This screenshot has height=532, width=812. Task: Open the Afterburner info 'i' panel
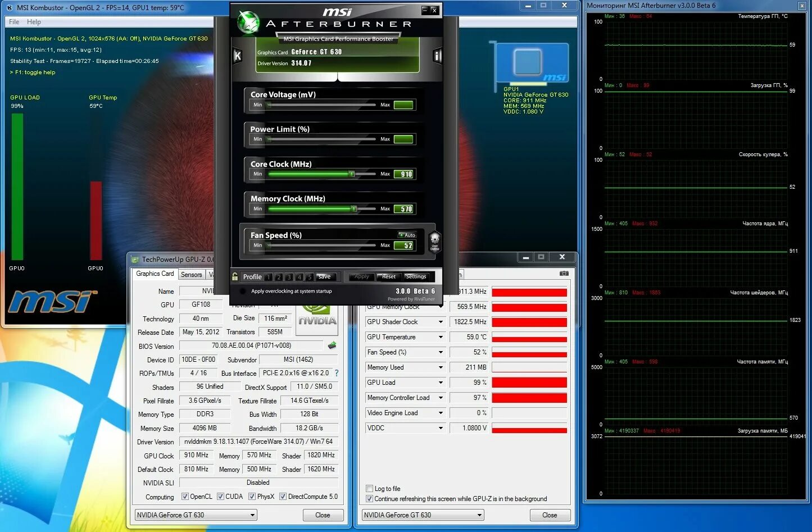coord(437,56)
